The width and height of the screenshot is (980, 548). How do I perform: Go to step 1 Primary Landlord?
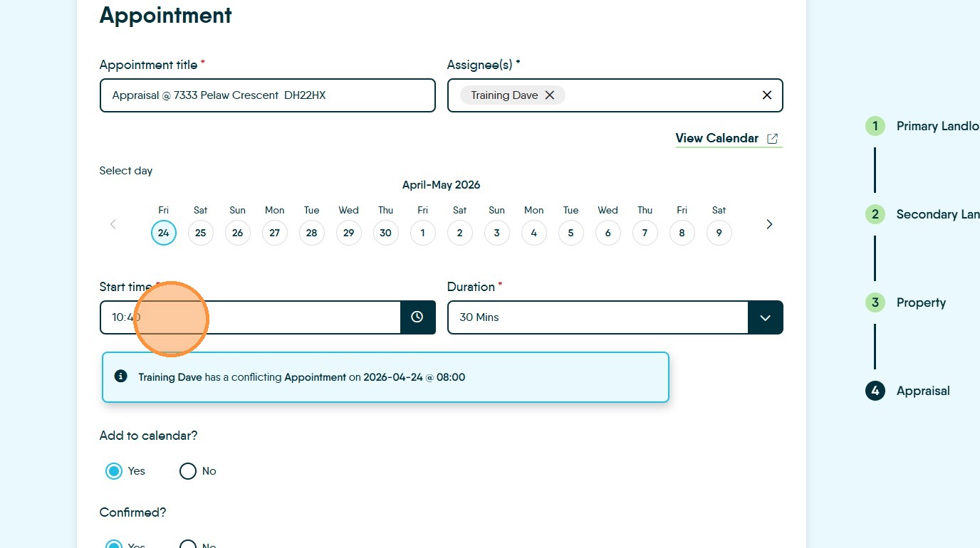pos(875,126)
